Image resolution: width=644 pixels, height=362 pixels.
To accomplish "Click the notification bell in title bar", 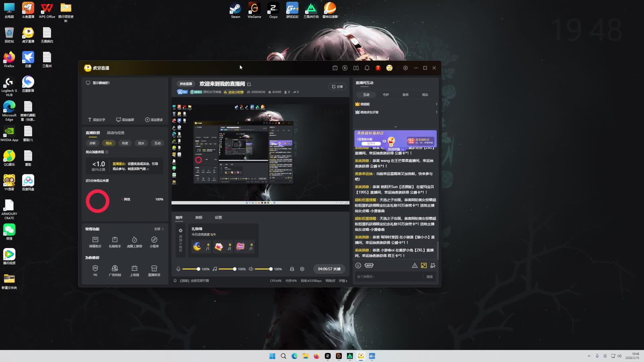I will 367,68.
